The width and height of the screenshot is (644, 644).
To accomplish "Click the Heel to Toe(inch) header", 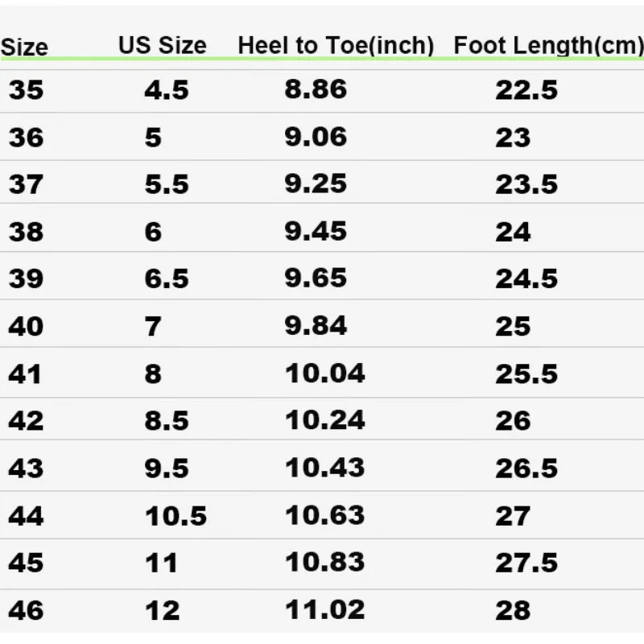I will [335, 46].
